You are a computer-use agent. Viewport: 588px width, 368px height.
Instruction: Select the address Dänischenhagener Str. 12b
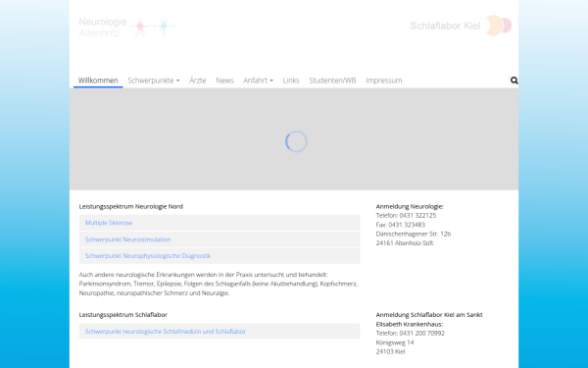coord(414,234)
